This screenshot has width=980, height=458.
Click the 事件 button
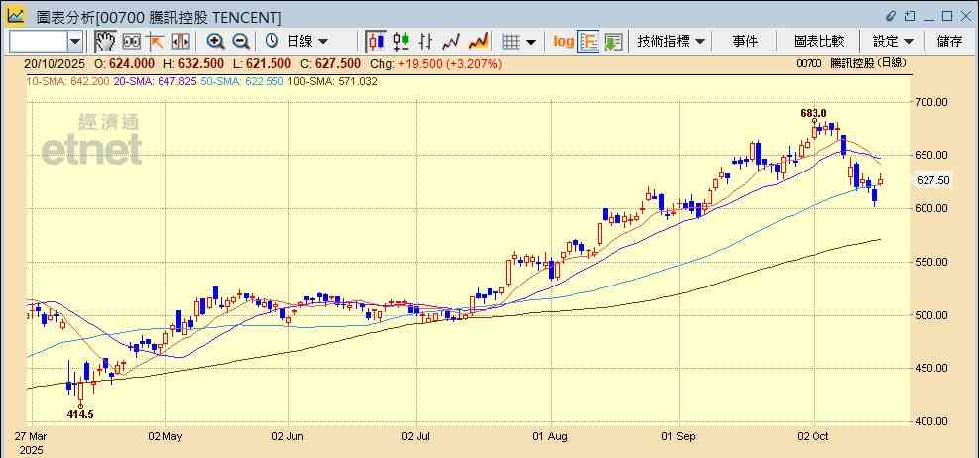pyautogui.click(x=745, y=41)
